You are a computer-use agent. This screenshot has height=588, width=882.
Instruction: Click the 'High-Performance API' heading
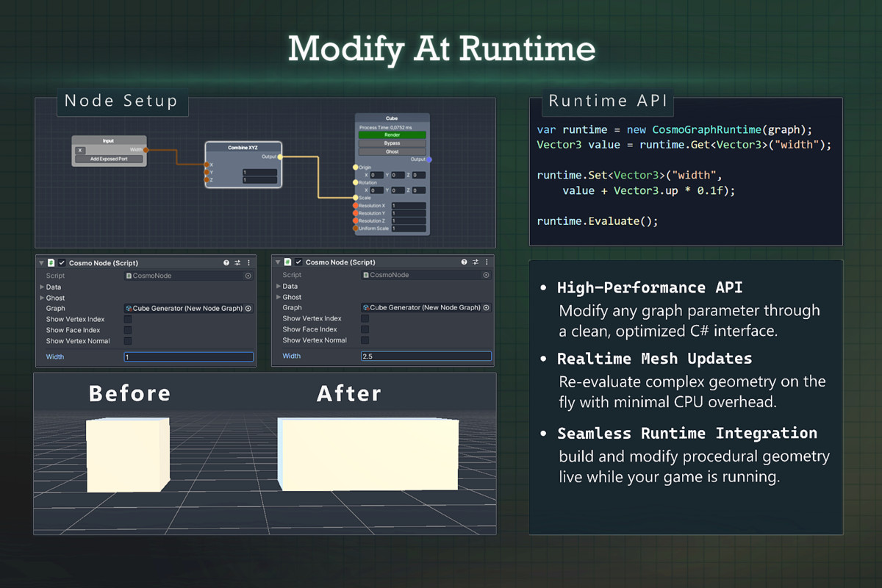pyautogui.click(x=650, y=287)
